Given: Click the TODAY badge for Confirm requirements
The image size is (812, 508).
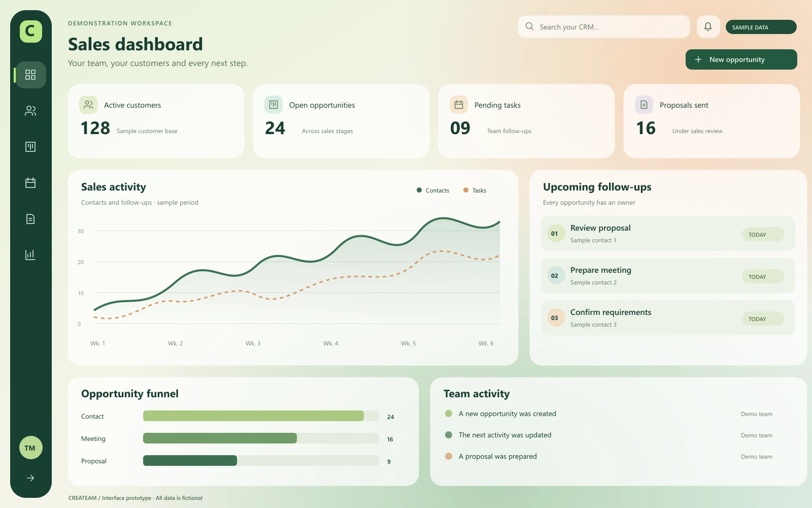Looking at the screenshot, I should tap(763, 319).
